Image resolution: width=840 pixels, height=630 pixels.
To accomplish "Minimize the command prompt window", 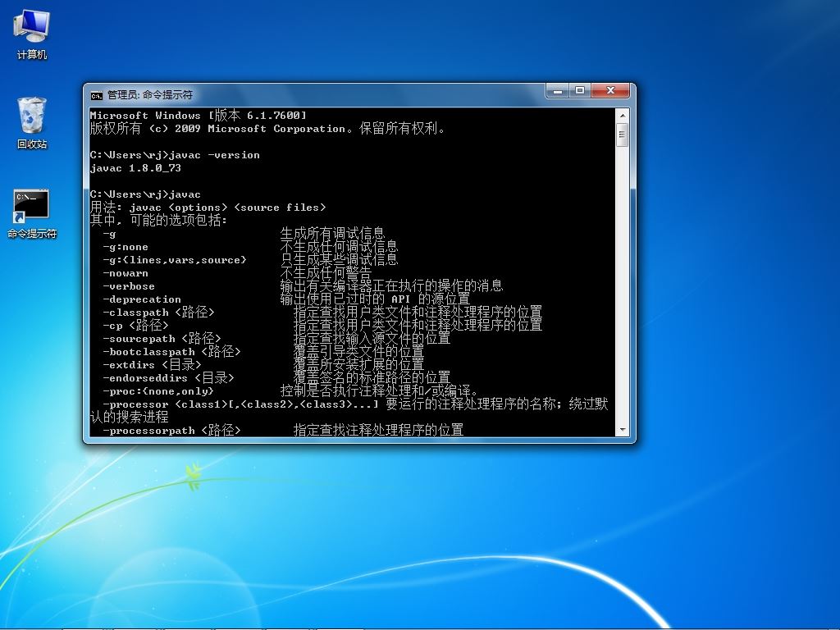I will point(558,90).
